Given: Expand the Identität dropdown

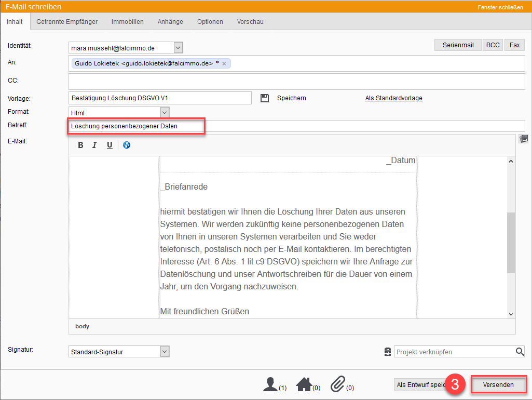Looking at the screenshot, I should click(x=178, y=48).
